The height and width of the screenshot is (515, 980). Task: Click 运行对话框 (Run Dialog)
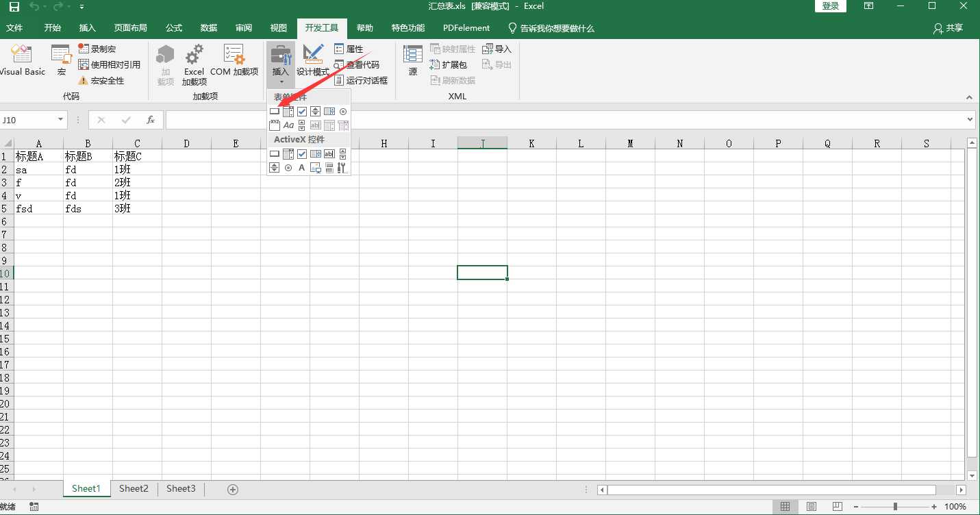(361, 81)
